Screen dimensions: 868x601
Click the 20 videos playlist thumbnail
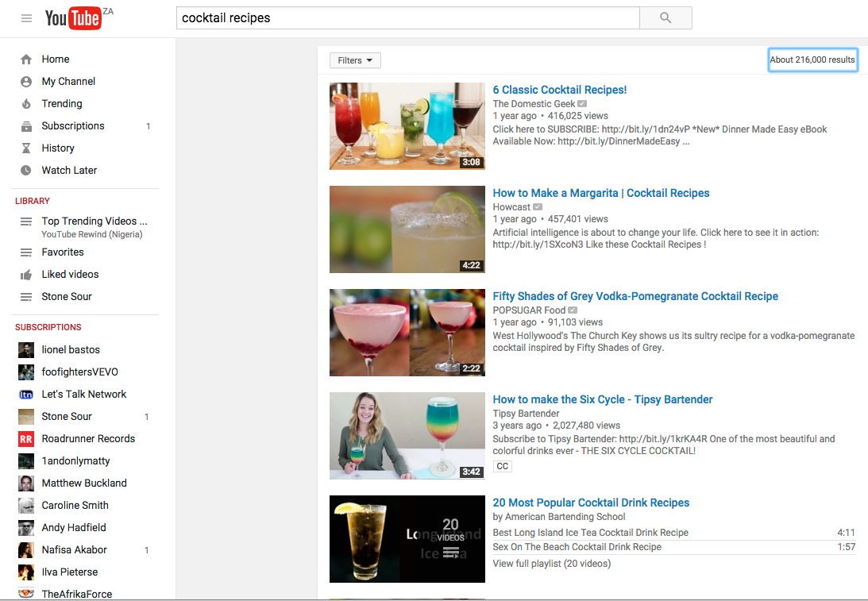pos(407,539)
